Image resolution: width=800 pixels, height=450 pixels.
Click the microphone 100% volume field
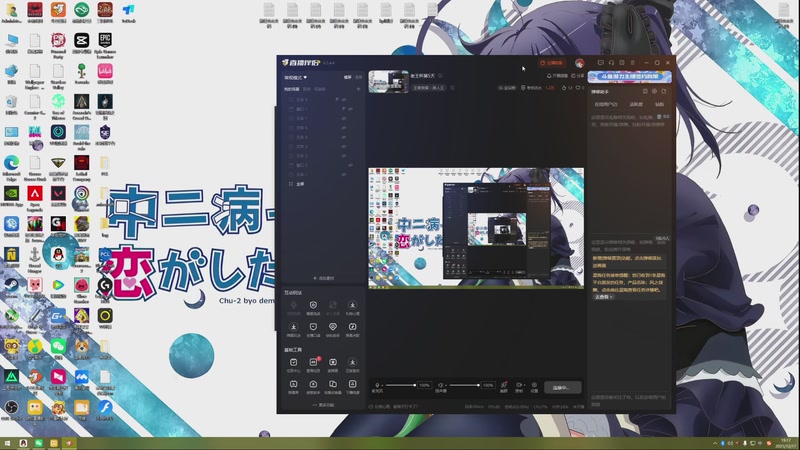[x=425, y=385]
